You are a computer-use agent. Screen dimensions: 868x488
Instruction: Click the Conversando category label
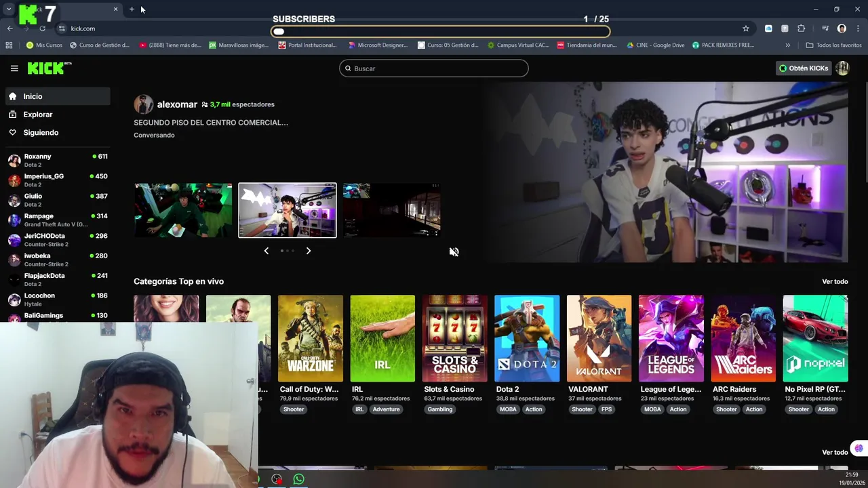(x=154, y=135)
